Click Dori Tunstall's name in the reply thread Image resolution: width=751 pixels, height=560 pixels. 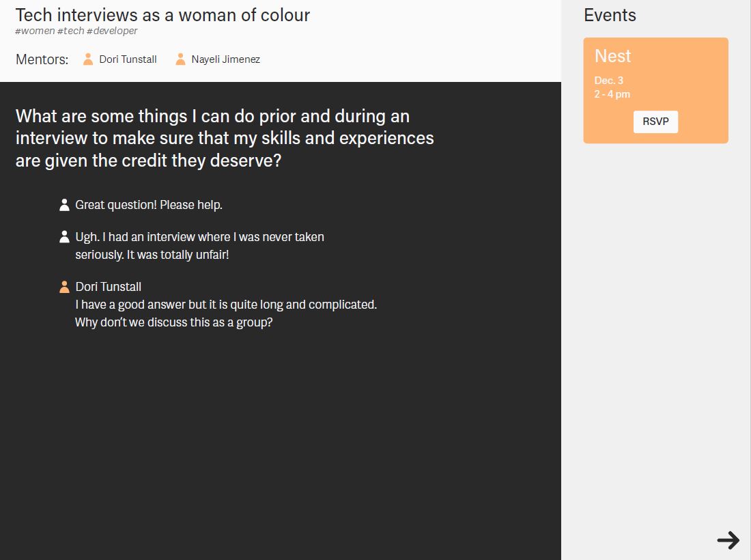[x=108, y=287]
